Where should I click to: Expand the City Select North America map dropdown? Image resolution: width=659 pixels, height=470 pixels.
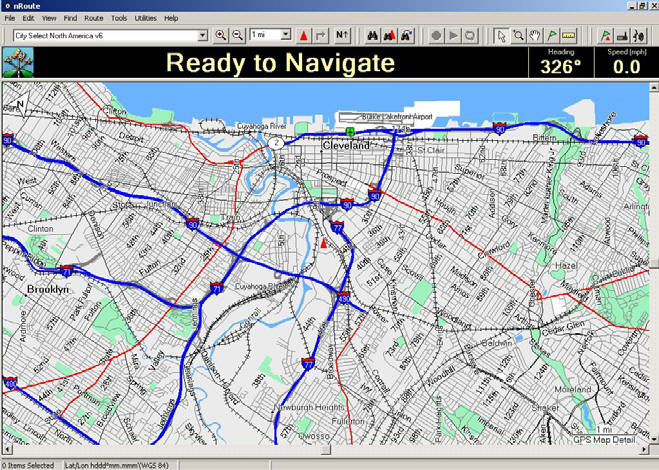click(203, 36)
